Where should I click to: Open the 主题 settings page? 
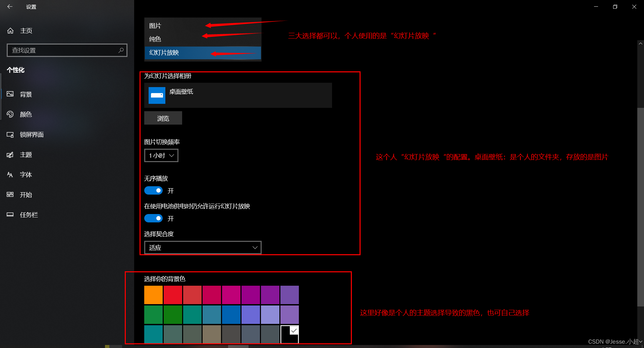click(67, 155)
